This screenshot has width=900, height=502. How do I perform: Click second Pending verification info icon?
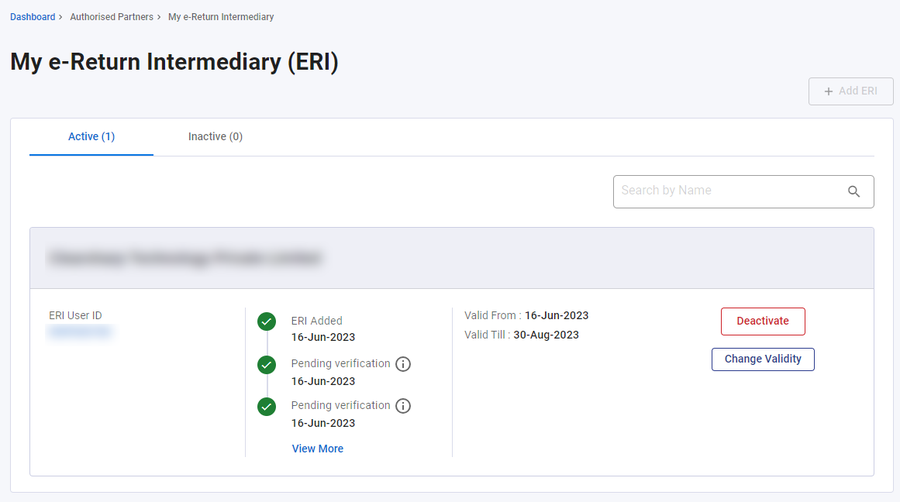(403, 406)
